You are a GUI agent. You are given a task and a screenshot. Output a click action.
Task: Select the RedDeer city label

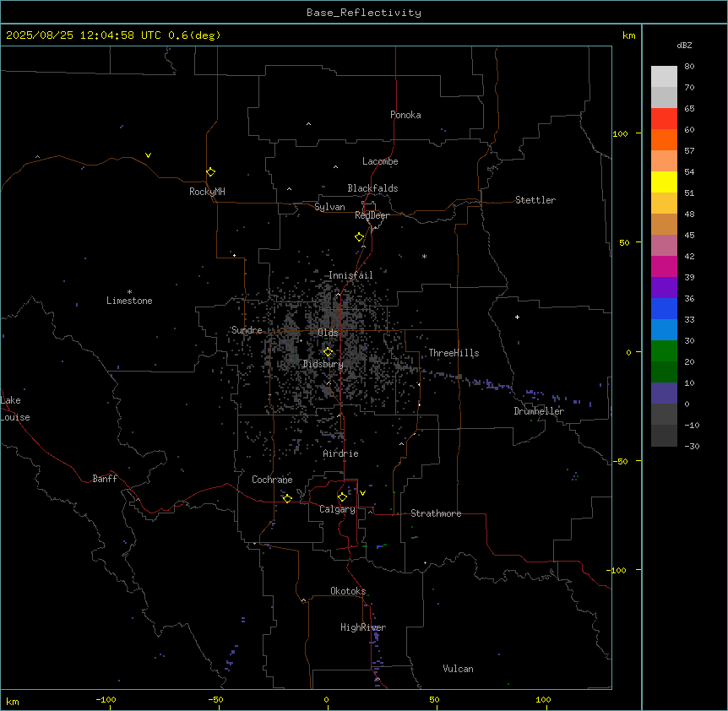372,215
